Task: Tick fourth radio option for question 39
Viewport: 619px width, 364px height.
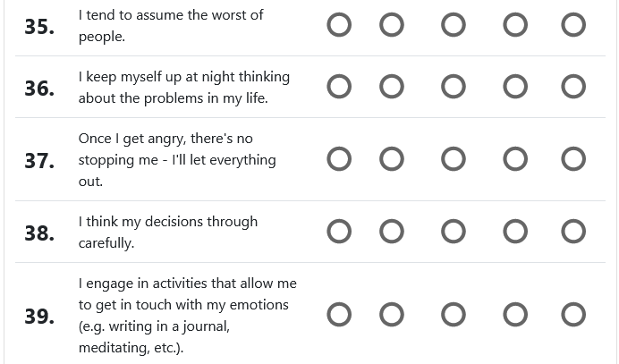Action: coord(515,315)
